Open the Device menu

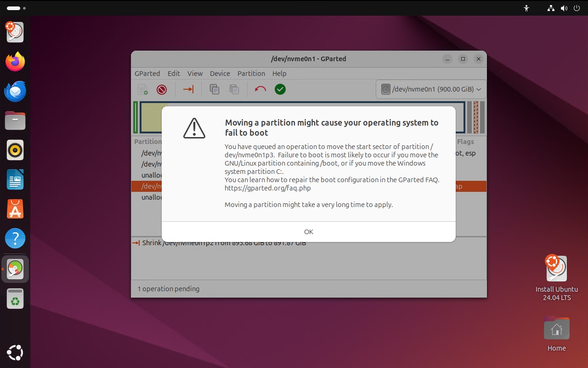[220, 74]
